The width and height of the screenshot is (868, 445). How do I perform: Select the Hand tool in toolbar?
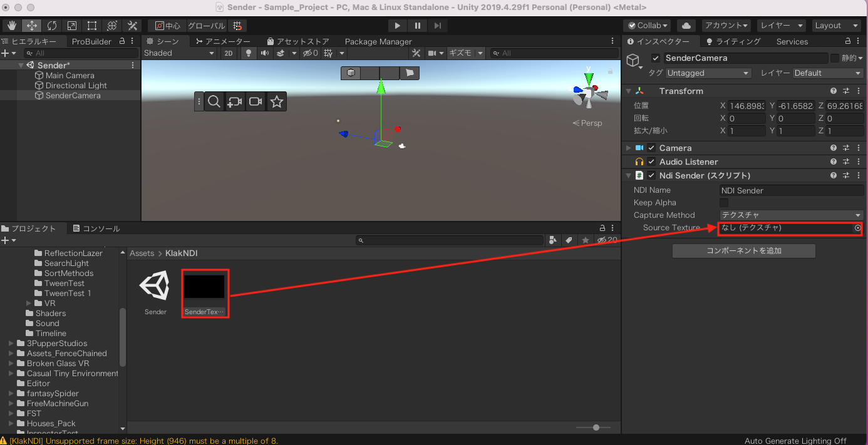point(12,26)
